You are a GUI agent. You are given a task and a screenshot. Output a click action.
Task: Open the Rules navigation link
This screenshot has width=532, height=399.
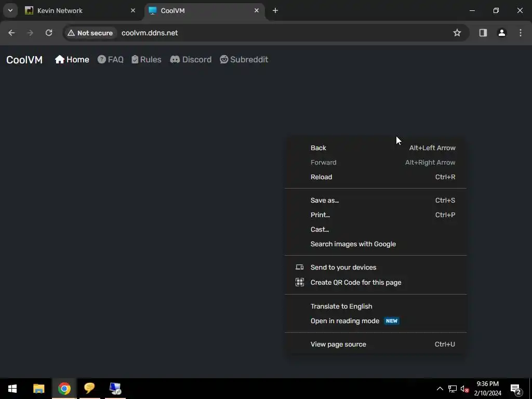click(147, 59)
